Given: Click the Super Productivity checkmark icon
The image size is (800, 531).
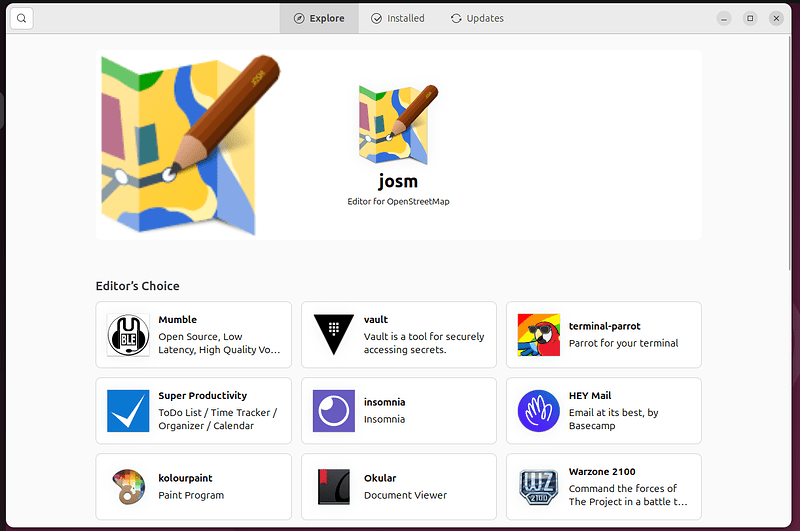Looking at the screenshot, I should tap(128, 411).
